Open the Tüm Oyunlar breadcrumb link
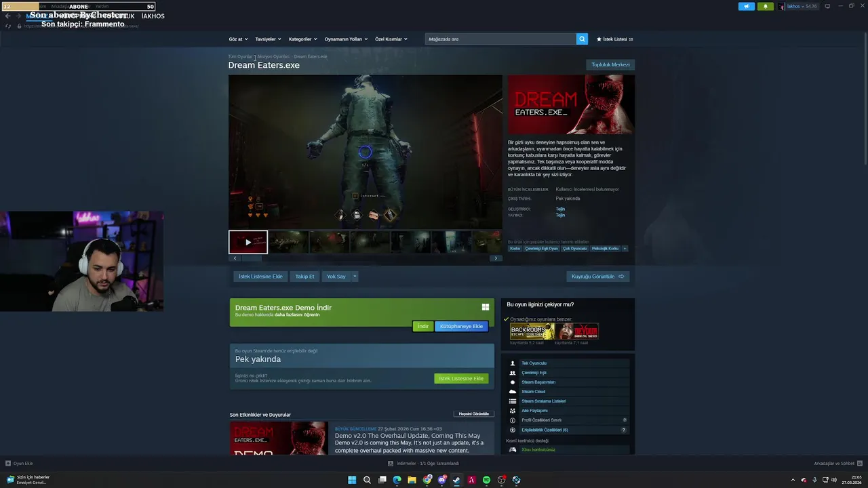This screenshot has height=488, width=868. click(240, 56)
